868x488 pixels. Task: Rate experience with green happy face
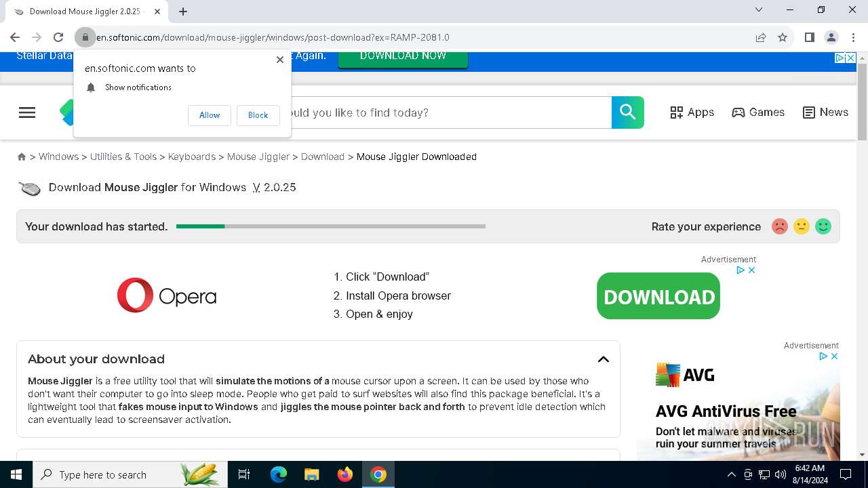[823, 226]
